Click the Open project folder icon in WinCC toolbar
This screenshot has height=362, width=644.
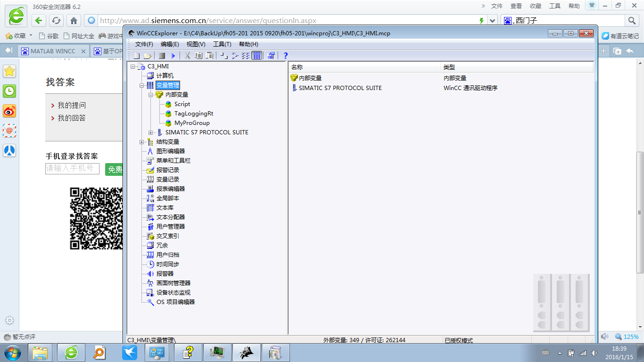pos(148,56)
